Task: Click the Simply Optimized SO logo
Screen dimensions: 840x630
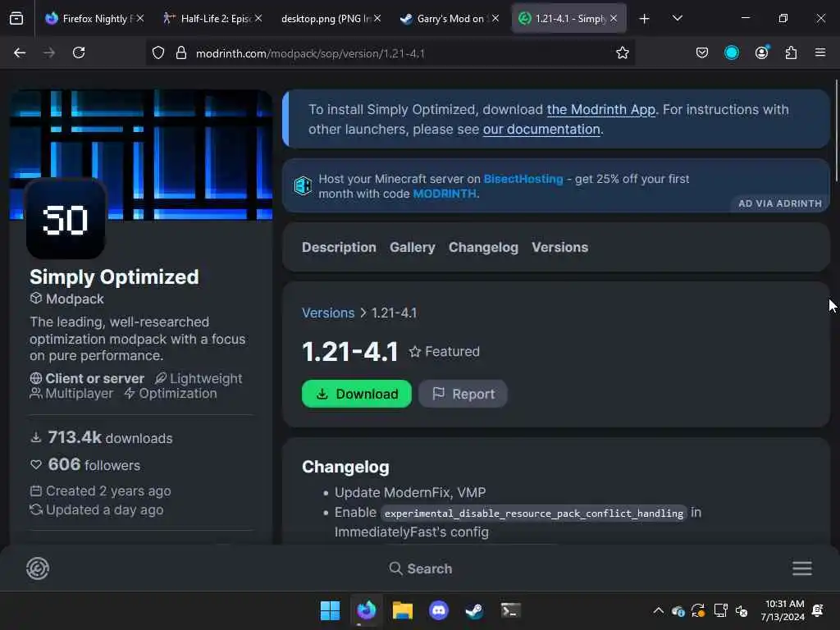Action: (x=66, y=218)
